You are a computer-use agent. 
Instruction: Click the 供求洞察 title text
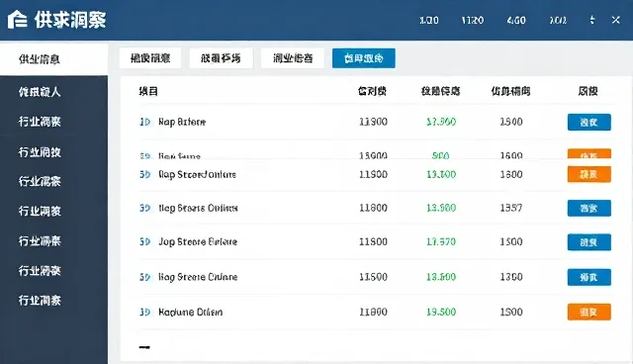pos(70,20)
